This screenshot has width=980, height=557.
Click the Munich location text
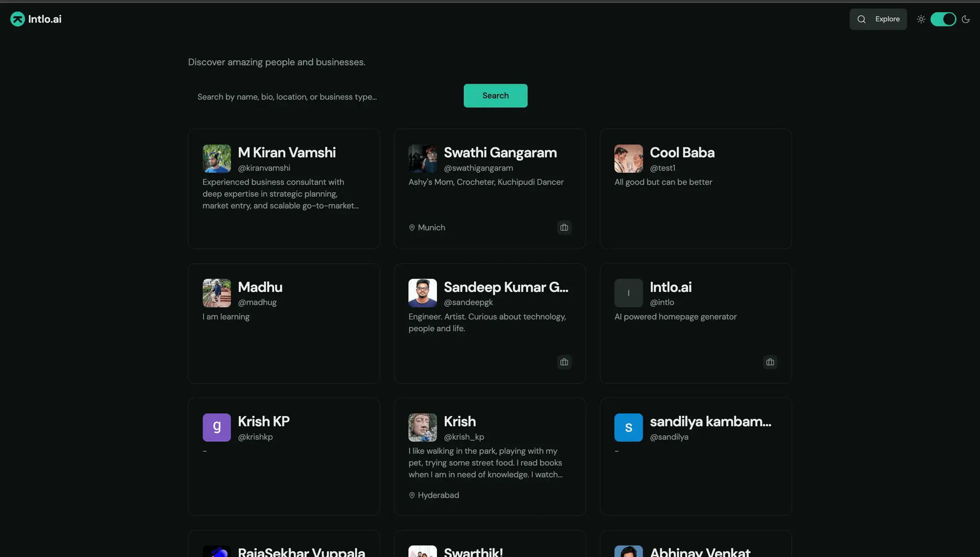pos(431,228)
